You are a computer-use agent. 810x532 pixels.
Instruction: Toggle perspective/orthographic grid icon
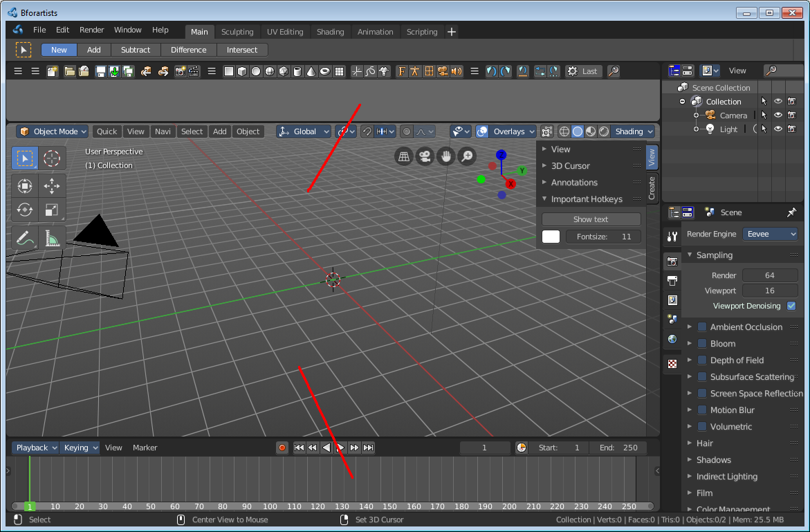click(403, 156)
